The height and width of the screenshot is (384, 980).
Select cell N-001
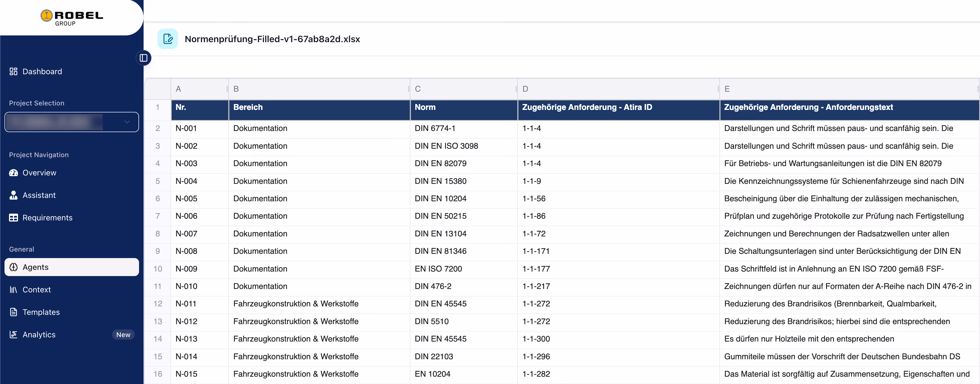coord(199,128)
